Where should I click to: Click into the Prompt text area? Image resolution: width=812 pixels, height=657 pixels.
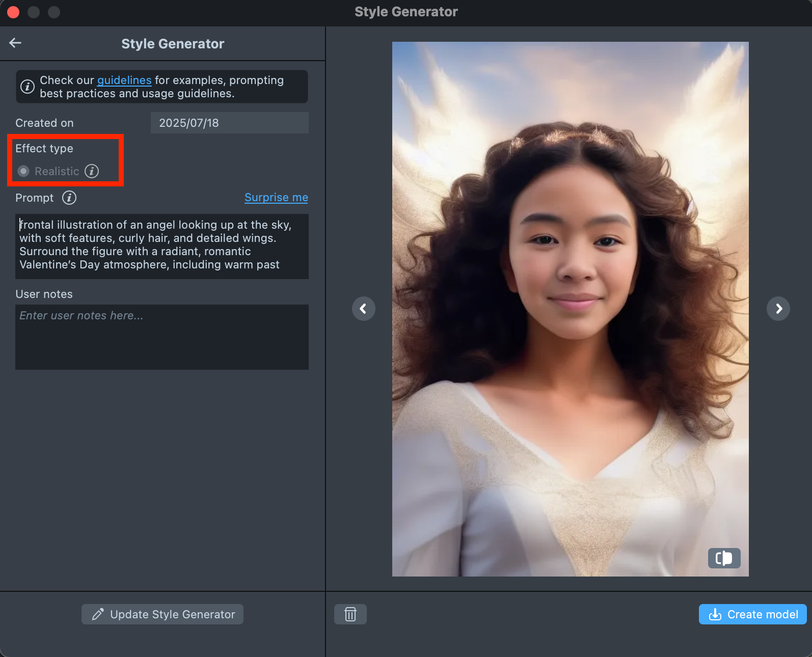click(162, 246)
